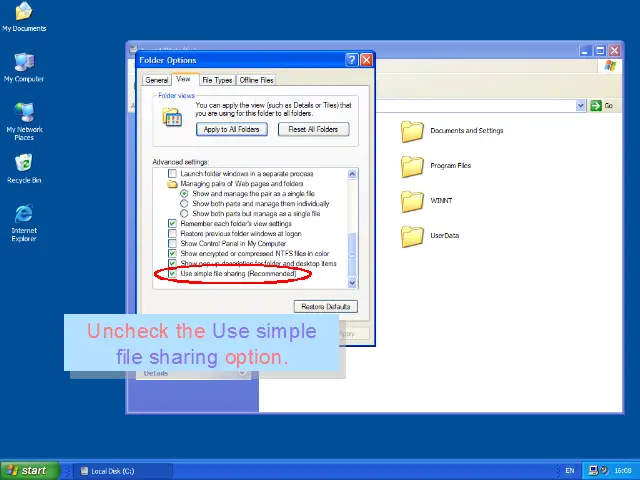Switch to the File Types tab

pyautogui.click(x=217, y=80)
